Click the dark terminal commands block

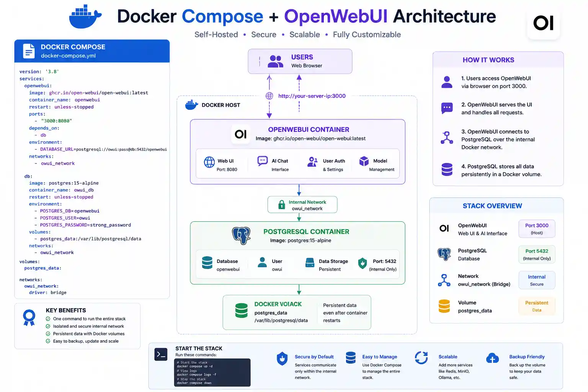click(x=212, y=372)
